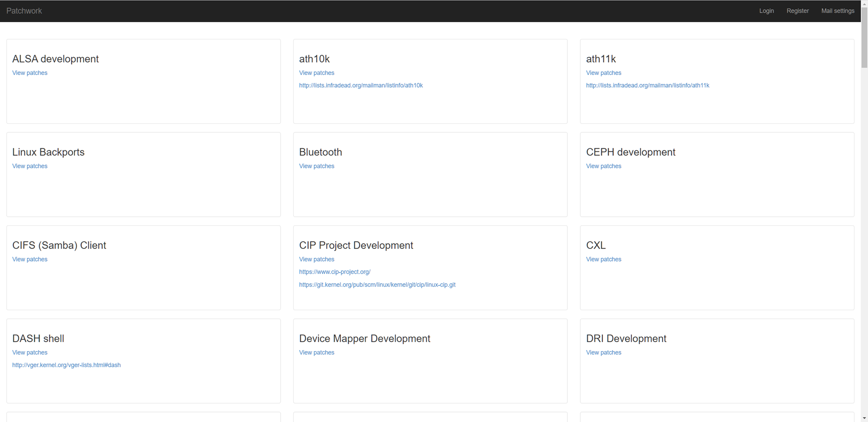Open the ath10k mailman listinfo URL
Viewport: 868px width, 422px height.
(x=361, y=85)
